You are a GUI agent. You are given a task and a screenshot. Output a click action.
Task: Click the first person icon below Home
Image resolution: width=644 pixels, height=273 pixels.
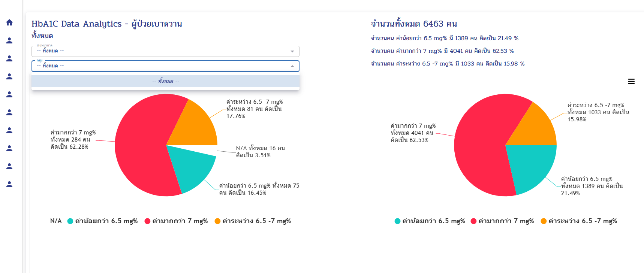point(9,40)
